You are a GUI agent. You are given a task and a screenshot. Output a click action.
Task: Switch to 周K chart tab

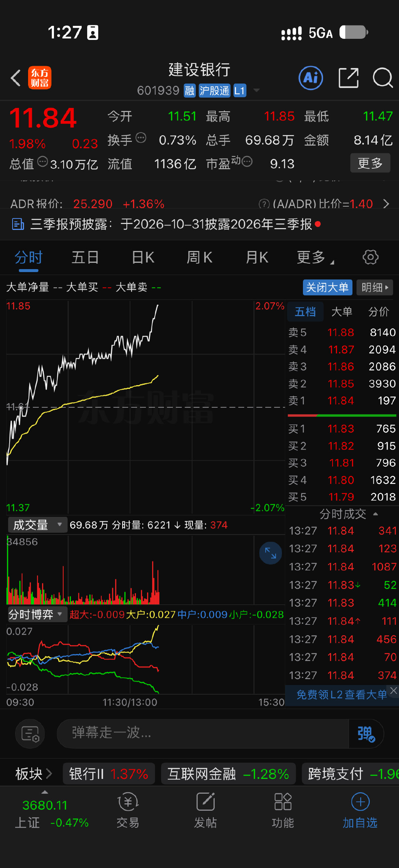click(x=200, y=258)
